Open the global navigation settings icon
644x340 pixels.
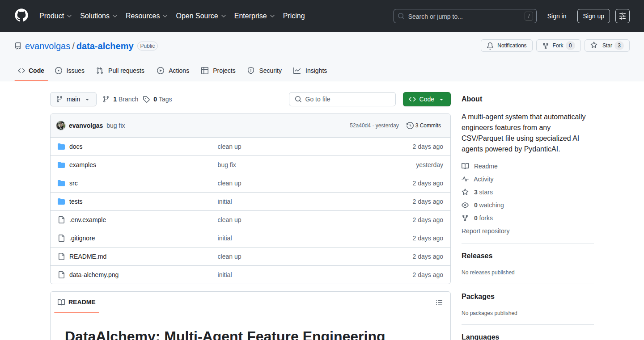click(x=622, y=16)
